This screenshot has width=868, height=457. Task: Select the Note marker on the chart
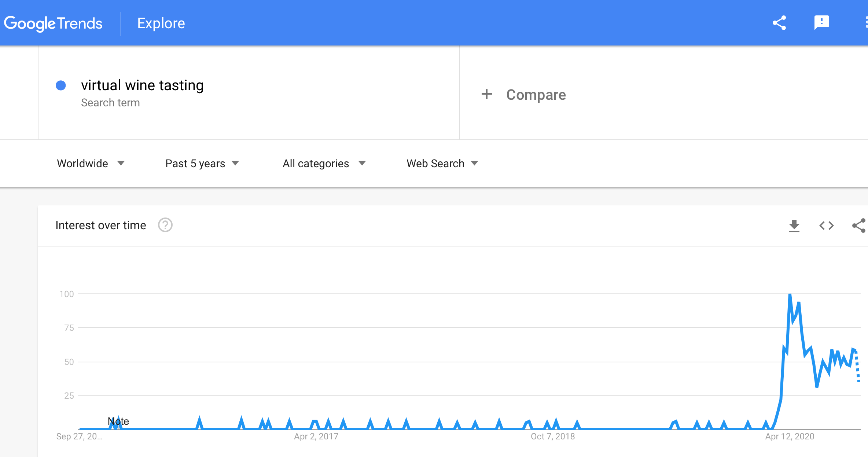coord(118,421)
